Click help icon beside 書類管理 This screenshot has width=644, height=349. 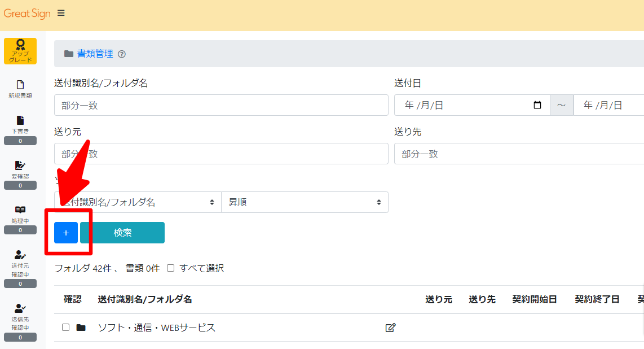122,54
